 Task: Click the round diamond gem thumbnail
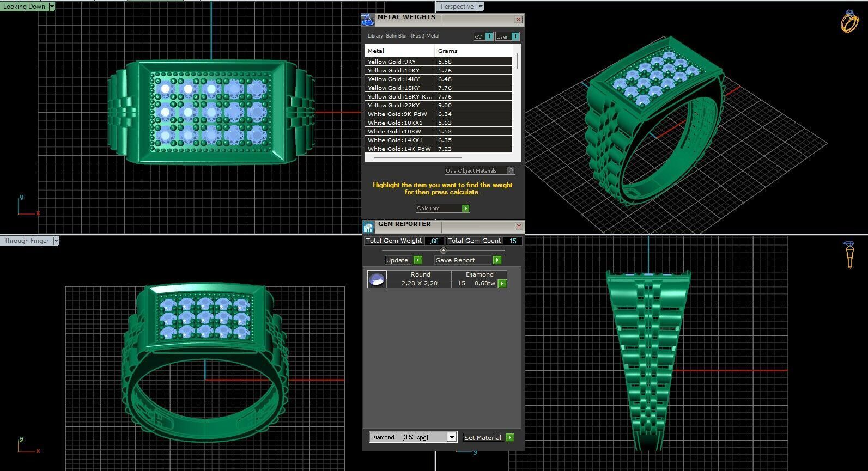pyautogui.click(x=377, y=279)
